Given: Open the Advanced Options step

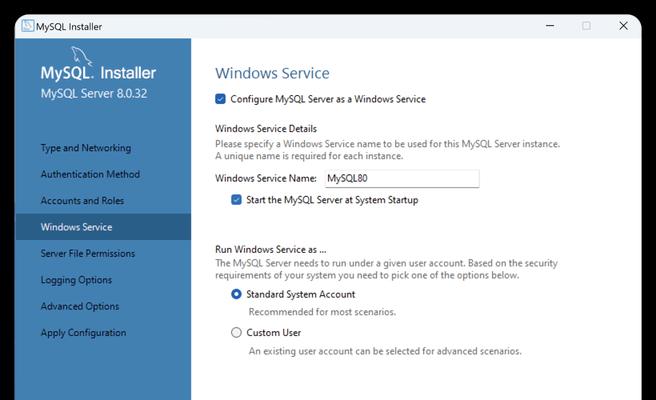Looking at the screenshot, I should click(x=80, y=306).
